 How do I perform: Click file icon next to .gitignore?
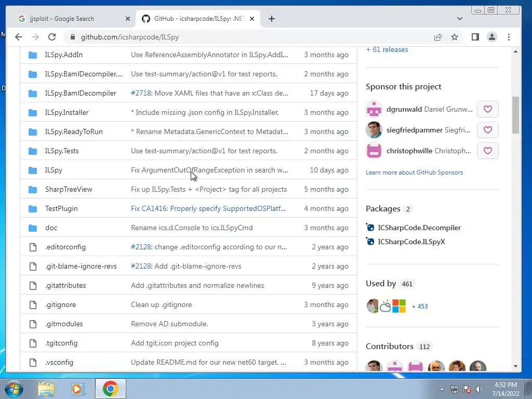[x=33, y=304]
